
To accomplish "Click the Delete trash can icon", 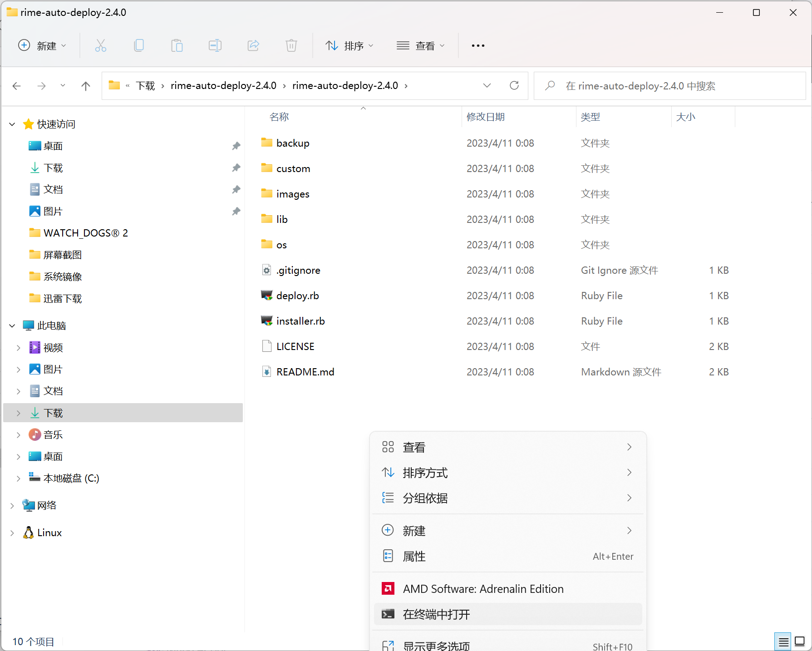I will 291,45.
